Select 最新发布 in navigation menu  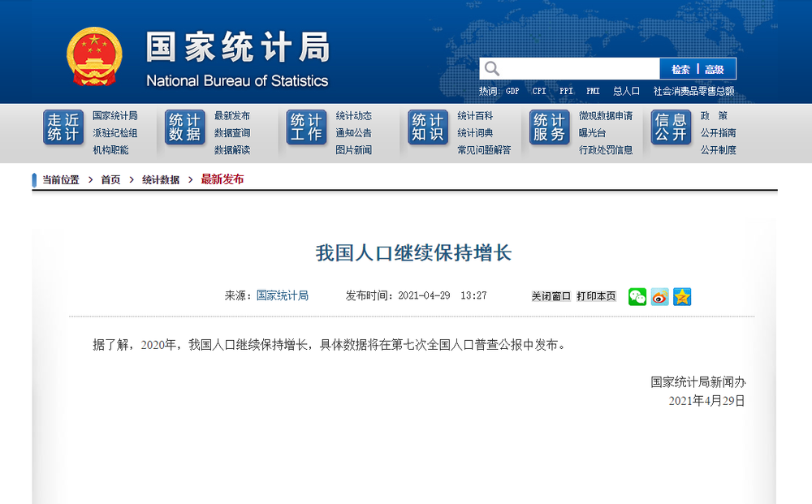click(x=232, y=116)
